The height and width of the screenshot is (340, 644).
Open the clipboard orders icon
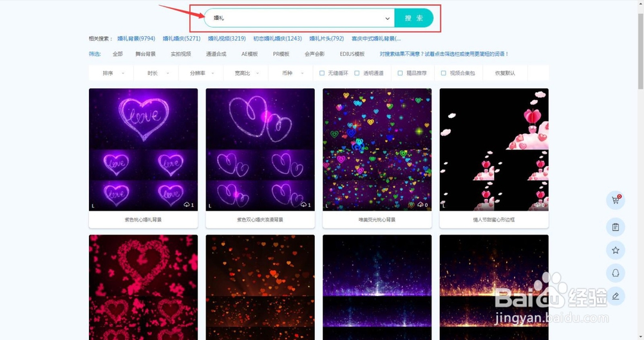(x=615, y=227)
